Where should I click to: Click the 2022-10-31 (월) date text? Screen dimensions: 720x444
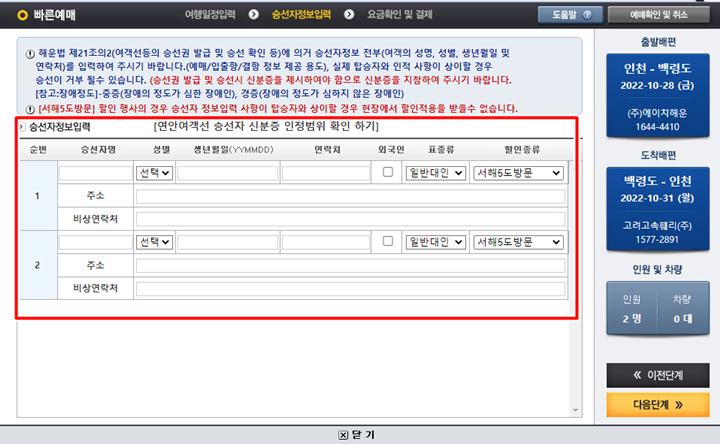(x=657, y=198)
